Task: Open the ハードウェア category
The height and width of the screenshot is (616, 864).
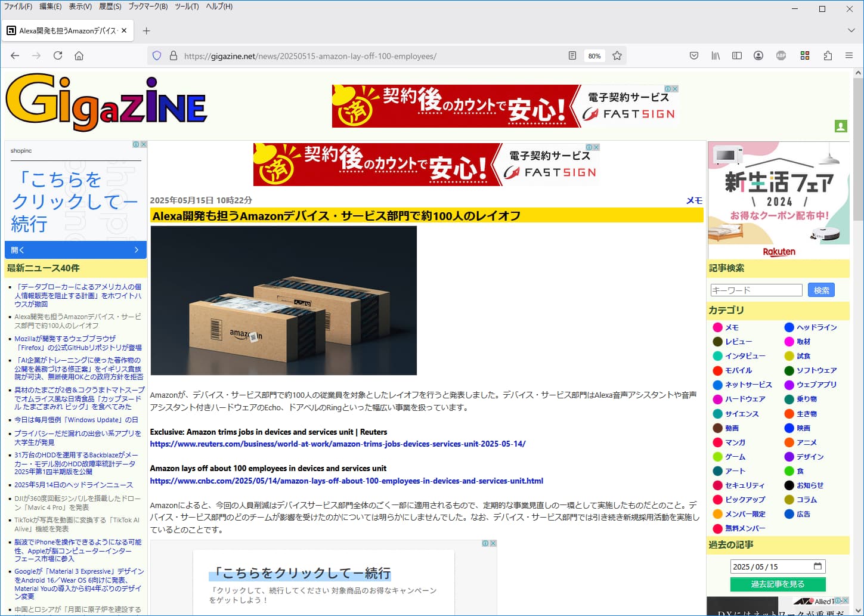Action: [745, 399]
